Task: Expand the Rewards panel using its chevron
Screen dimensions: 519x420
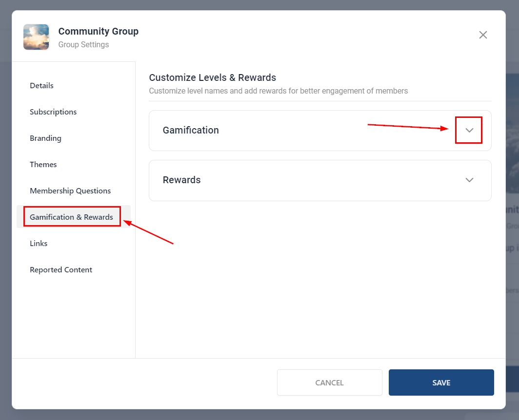Action: click(x=469, y=180)
